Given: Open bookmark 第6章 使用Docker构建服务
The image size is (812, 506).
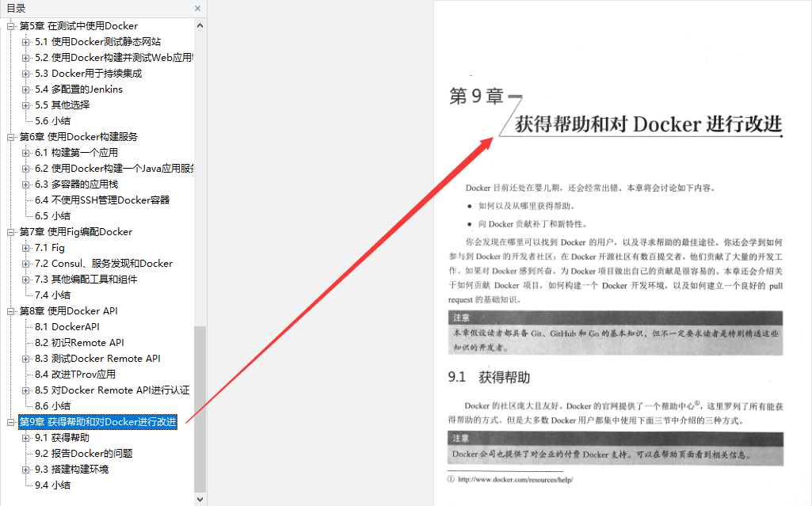Looking at the screenshot, I should pyautogui.click(x=78, y=137).
